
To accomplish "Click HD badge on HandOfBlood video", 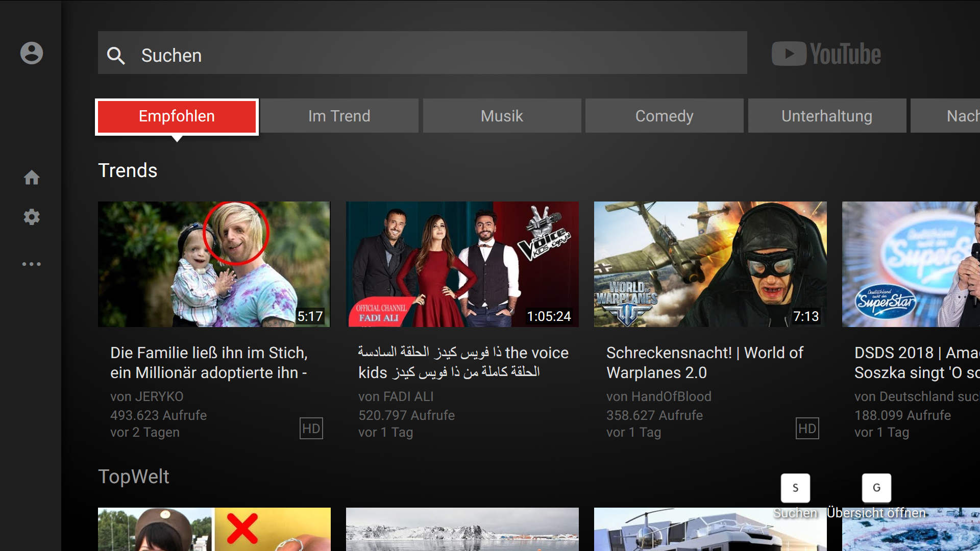I will pyautogui.click(x=807, y=429).
